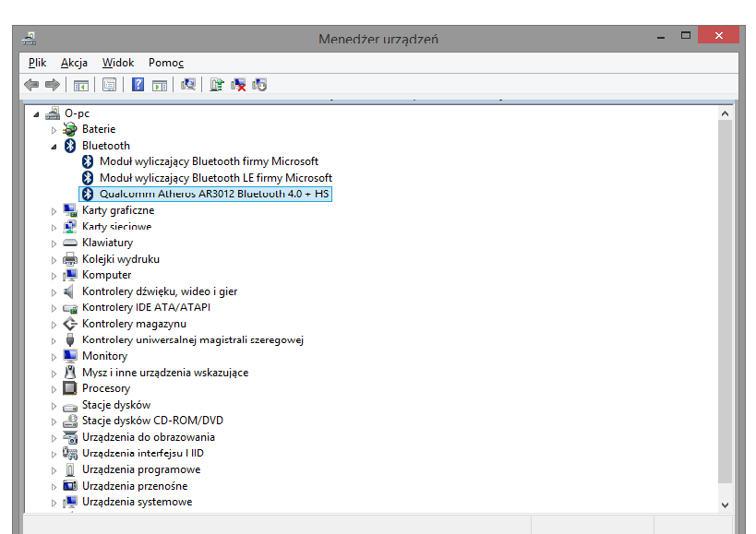The image size is (756, 534).
Task: Select the Klawiatury label
Action: tap(107, 243)
